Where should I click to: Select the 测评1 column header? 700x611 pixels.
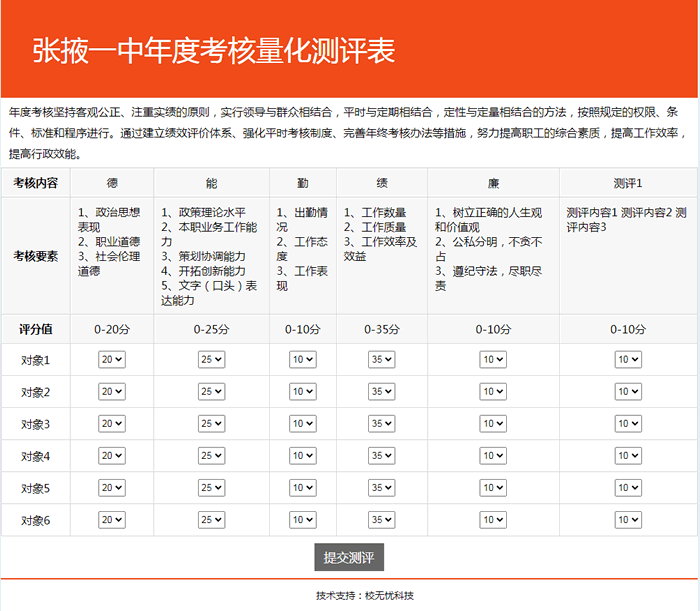(627, 184)
